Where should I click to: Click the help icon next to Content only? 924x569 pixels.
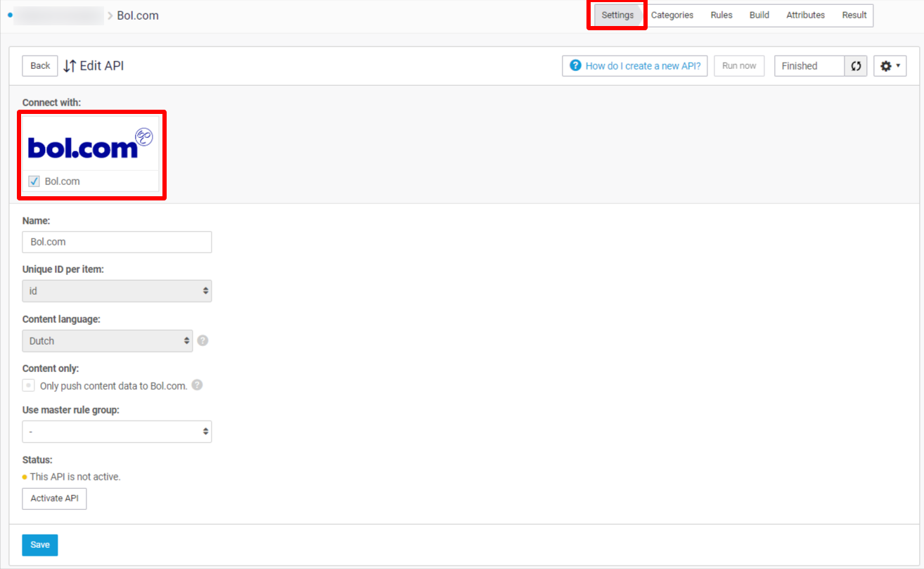(197, 385)
